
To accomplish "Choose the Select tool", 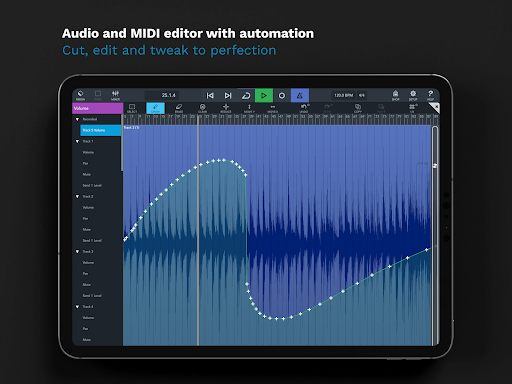I will click(132, 108).
